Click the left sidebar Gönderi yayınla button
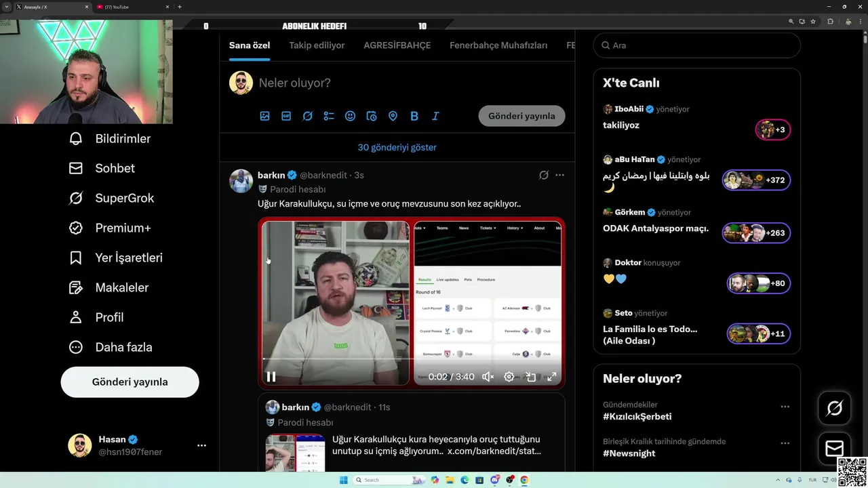 coord(130,382)
